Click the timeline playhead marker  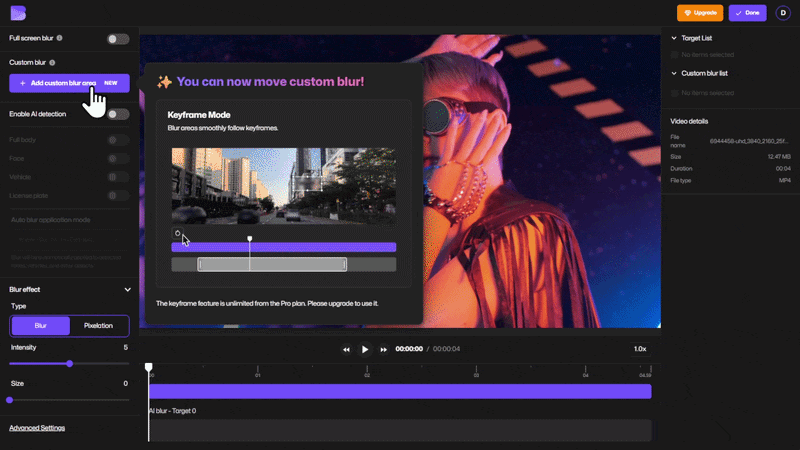click(148, 367)
